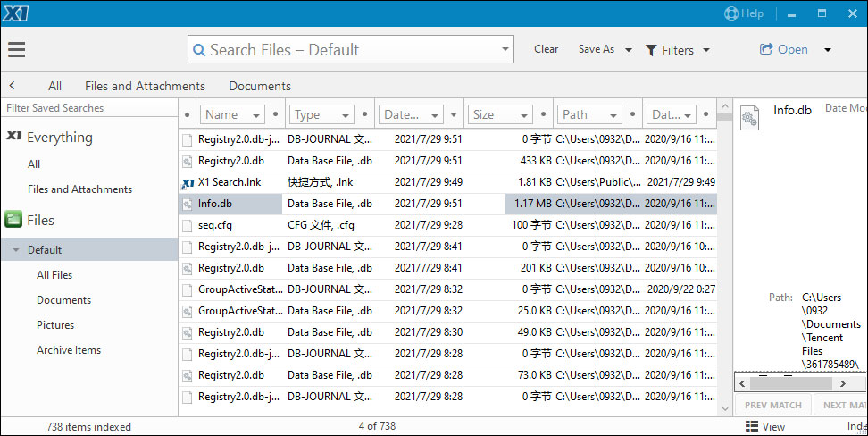
Task: Click the Date column filter field
Action: click(411, 114)
